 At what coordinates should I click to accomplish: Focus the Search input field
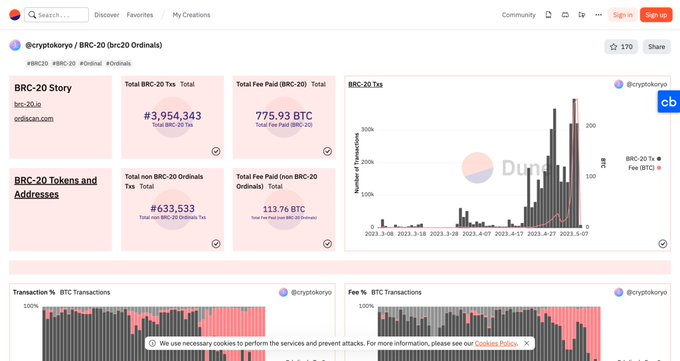click(x=56, y=15)
